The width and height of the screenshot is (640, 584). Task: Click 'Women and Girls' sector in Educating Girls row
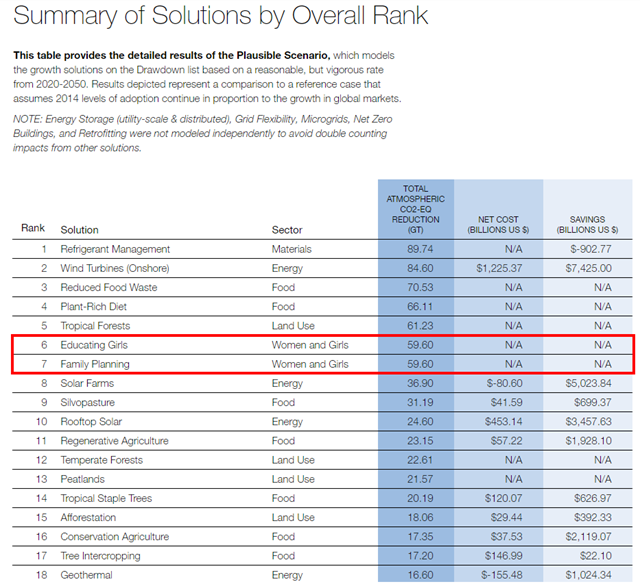tap(310, 345)
